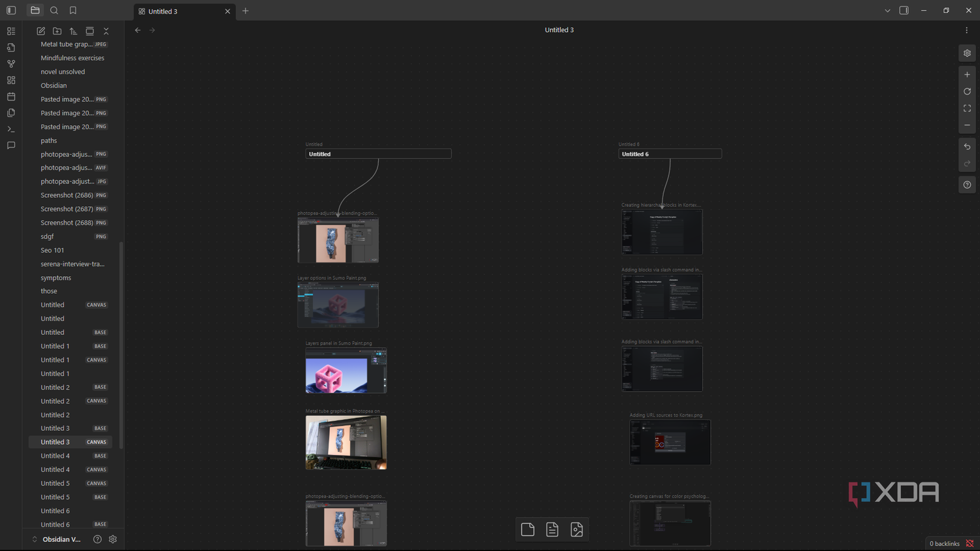Select Adding URL sources to Kortex thumbnail
The height and width of the screenshot is (551, 980).
[x=670, y=442]
